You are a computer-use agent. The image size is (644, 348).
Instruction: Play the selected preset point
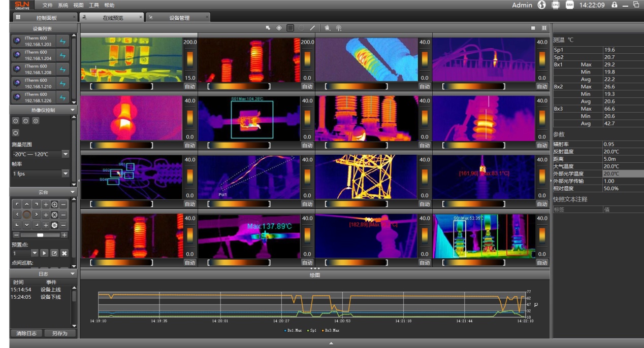pos(44,253)
